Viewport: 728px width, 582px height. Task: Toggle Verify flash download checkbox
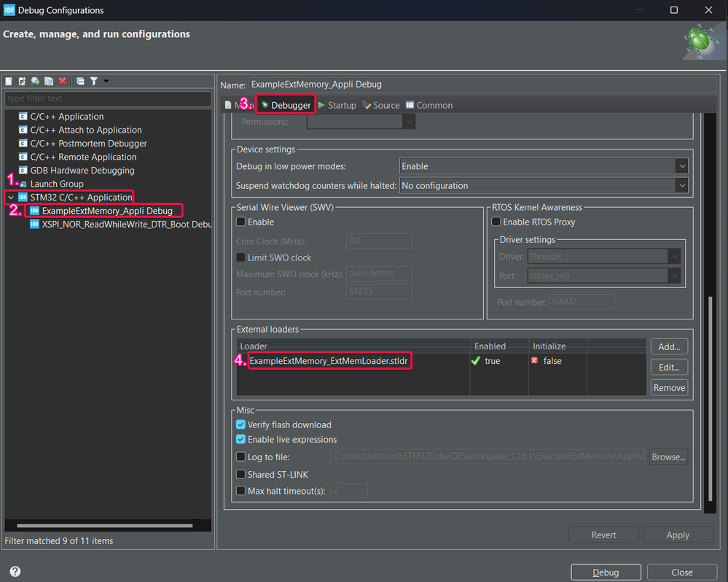[240, 424]
